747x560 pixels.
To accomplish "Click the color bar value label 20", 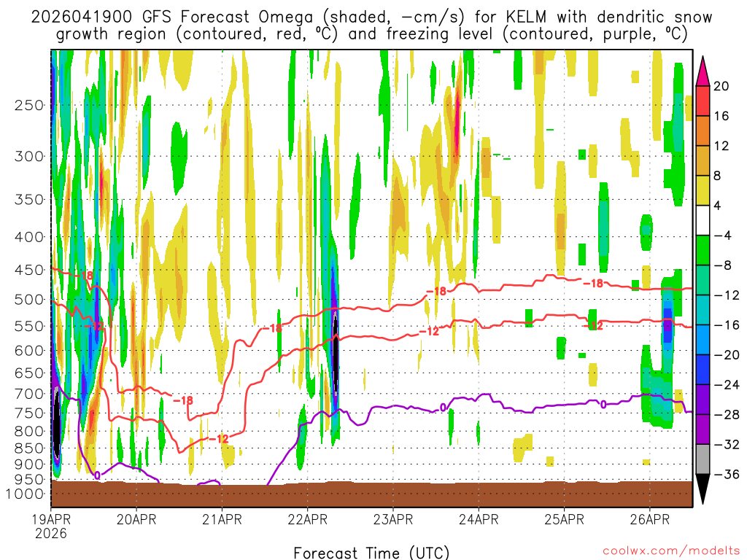I will [721, 86].
